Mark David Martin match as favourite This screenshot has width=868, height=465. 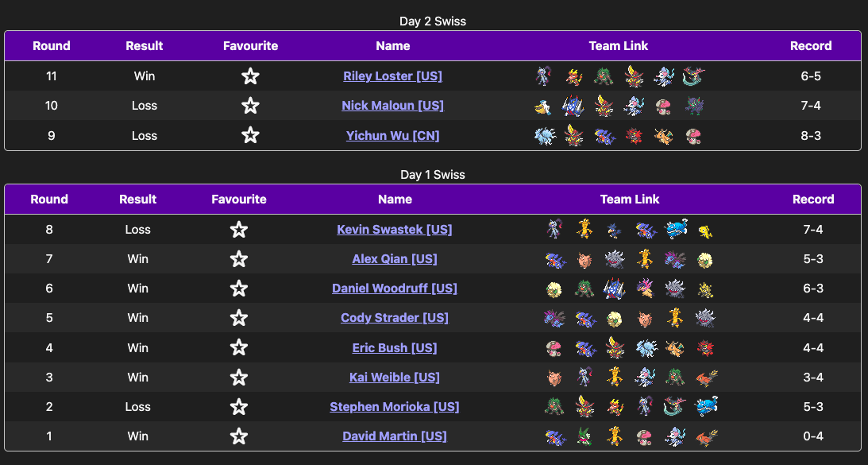pos(238,436)
